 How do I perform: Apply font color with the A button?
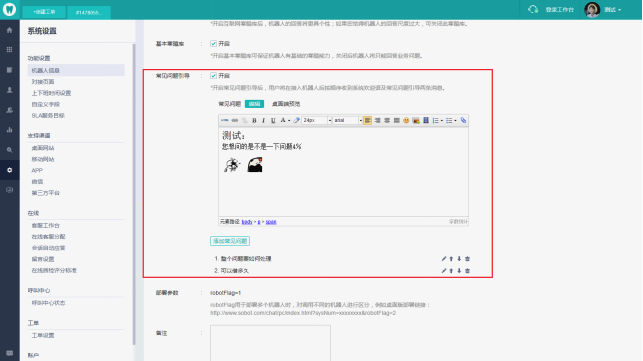pyautogui.click(x=283, y=120)
